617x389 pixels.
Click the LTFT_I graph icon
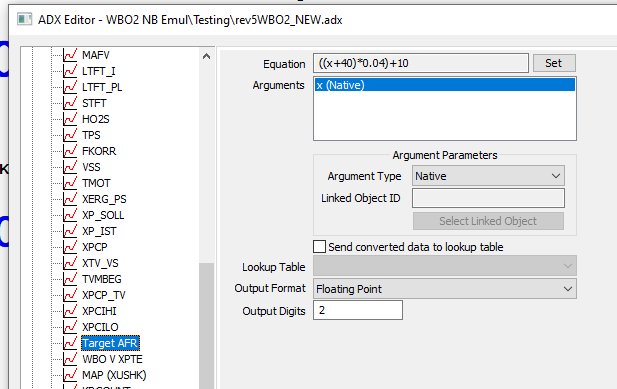coord(70,71)
